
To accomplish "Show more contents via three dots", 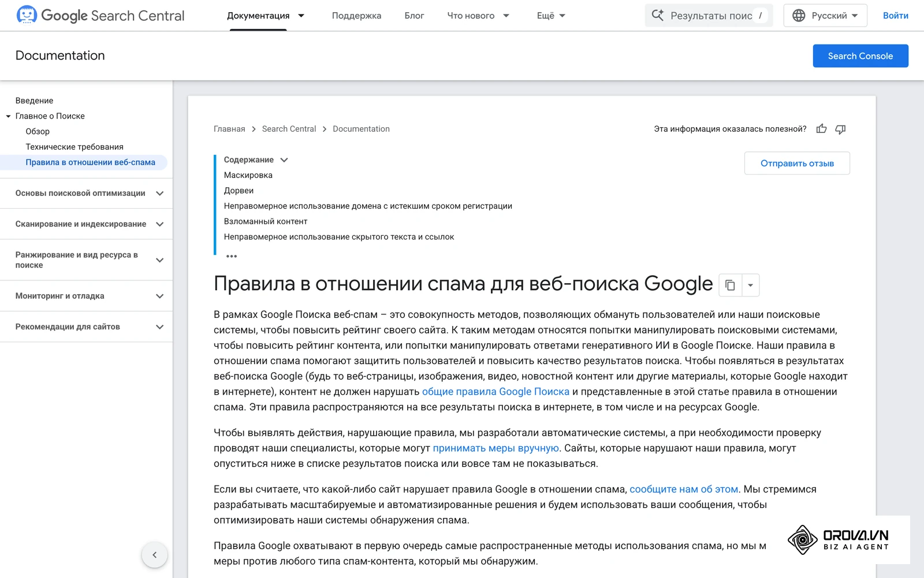I will 232,256.
